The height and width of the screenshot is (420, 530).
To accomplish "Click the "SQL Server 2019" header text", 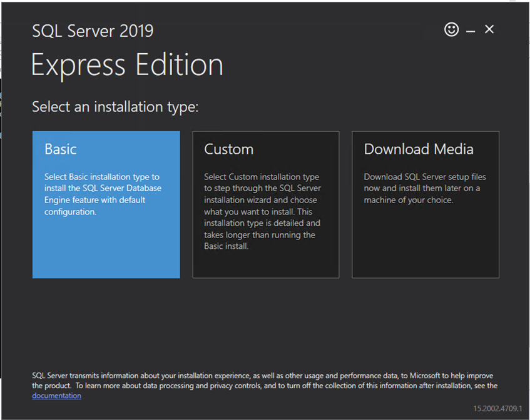I will 93,31.
